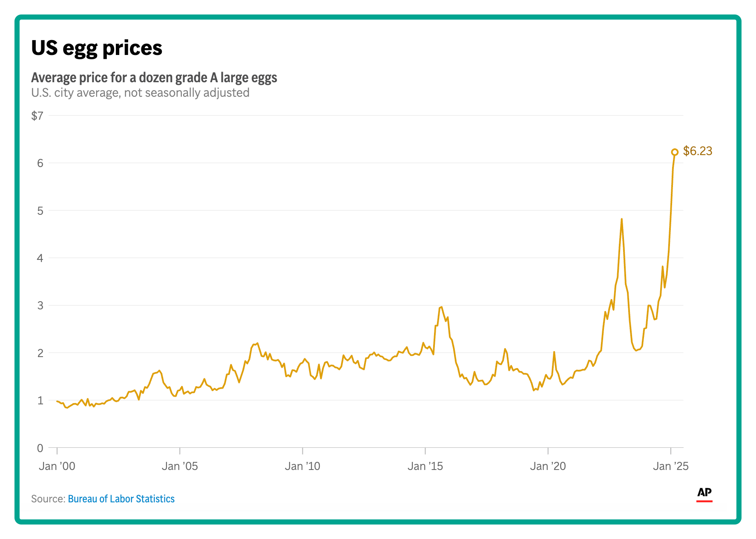Click the 0 y-axis label
The image size is (756, 539).
pyautogui.click(x=40, y=448)
